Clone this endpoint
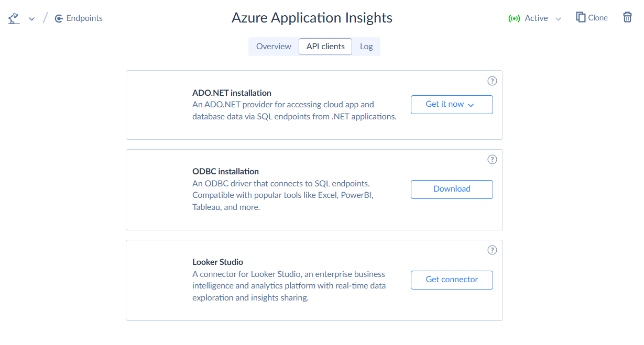 592,18
